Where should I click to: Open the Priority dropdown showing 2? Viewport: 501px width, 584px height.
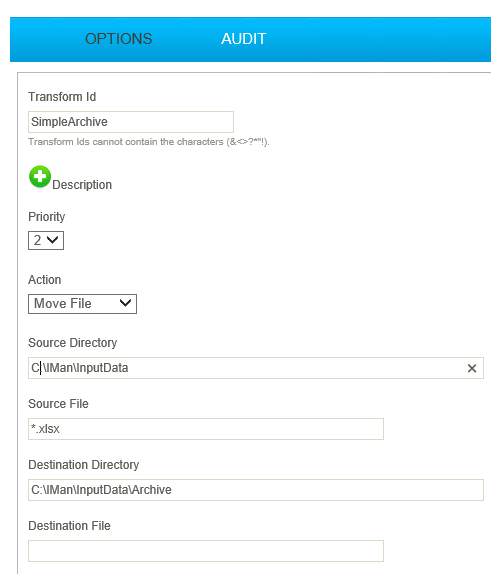click(46, 240)
